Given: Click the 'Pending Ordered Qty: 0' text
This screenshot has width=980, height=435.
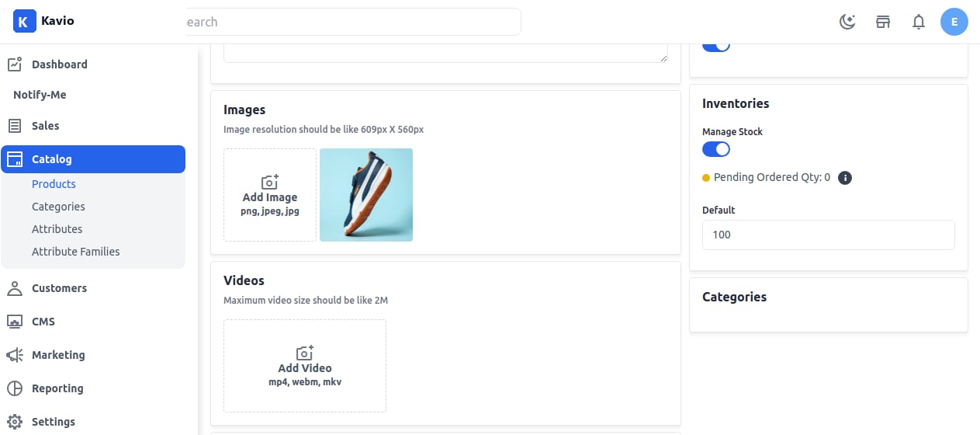Looking at the screenshot, I should (772, 178).
